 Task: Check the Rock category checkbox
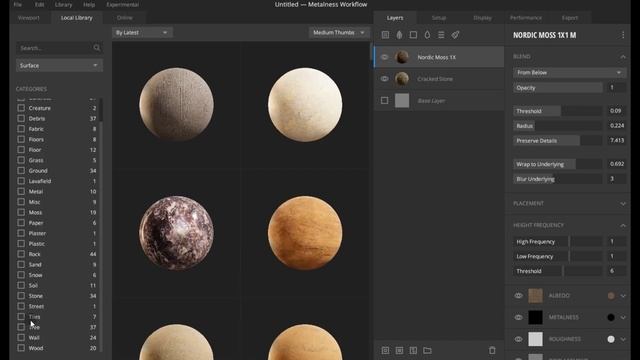21,254
